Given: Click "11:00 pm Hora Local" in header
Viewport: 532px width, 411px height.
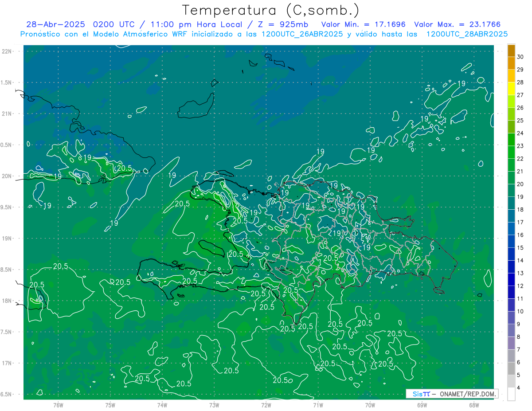Looking at the screenshot, I should point(197,24).
